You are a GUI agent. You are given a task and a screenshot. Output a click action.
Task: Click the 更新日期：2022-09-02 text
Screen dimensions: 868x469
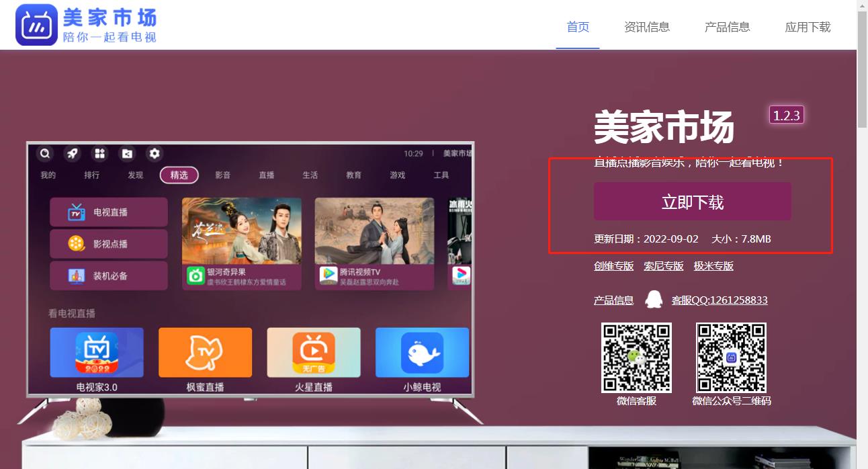click(646, 239)
